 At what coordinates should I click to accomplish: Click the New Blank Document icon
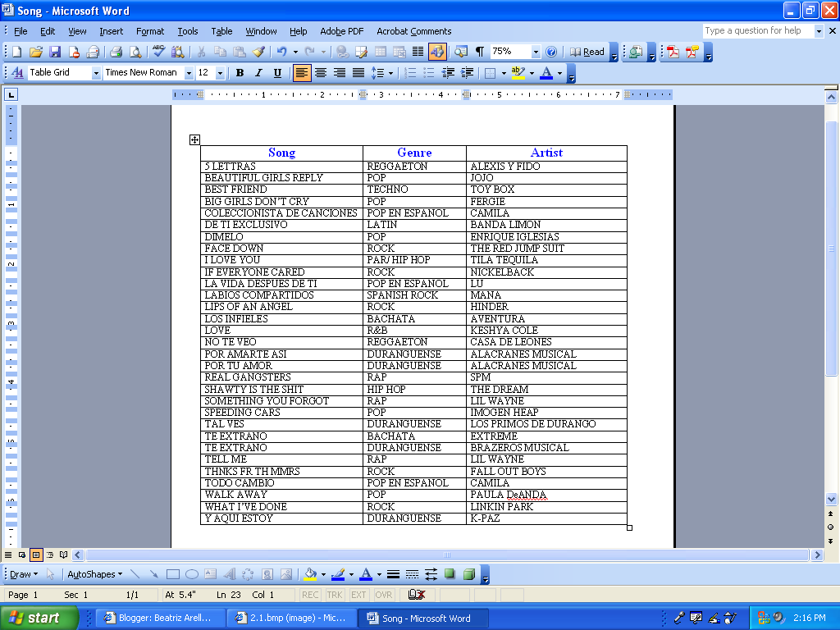[x=16, y=52]
